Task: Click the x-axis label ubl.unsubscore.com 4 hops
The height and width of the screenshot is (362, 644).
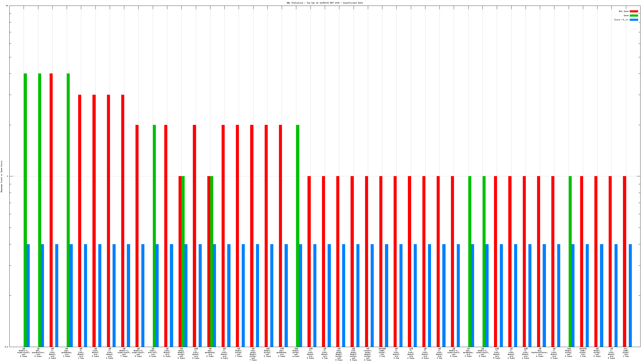Action: pos(38,352)
